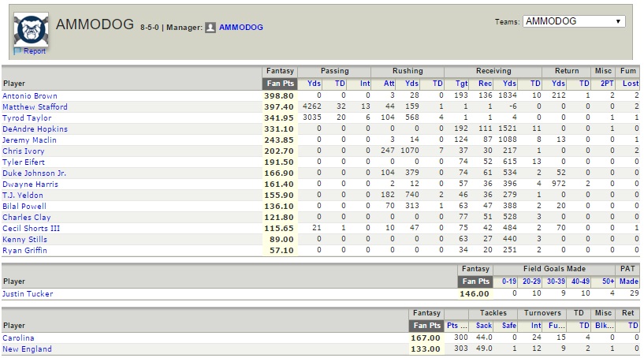
Task: Sort by 2PT column
Action: pos(607,84)
